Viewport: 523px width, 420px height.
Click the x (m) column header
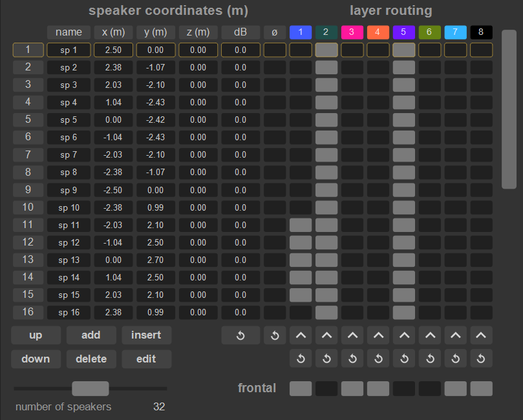113,32
